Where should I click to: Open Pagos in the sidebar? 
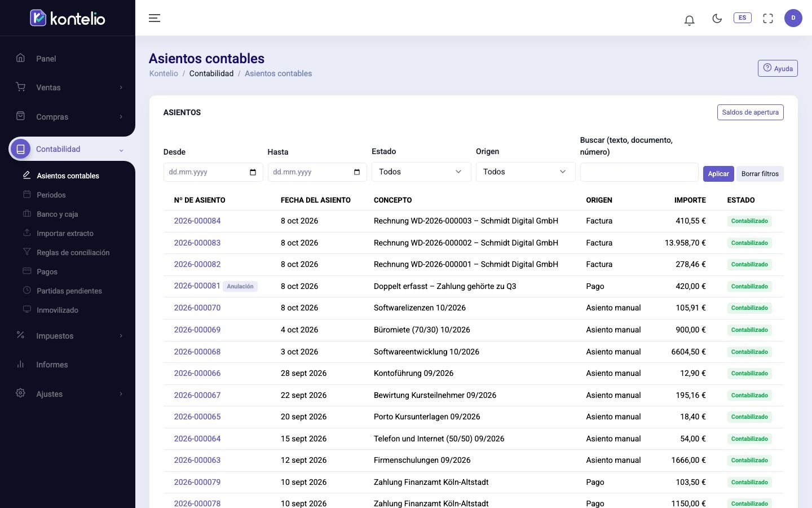47,271
